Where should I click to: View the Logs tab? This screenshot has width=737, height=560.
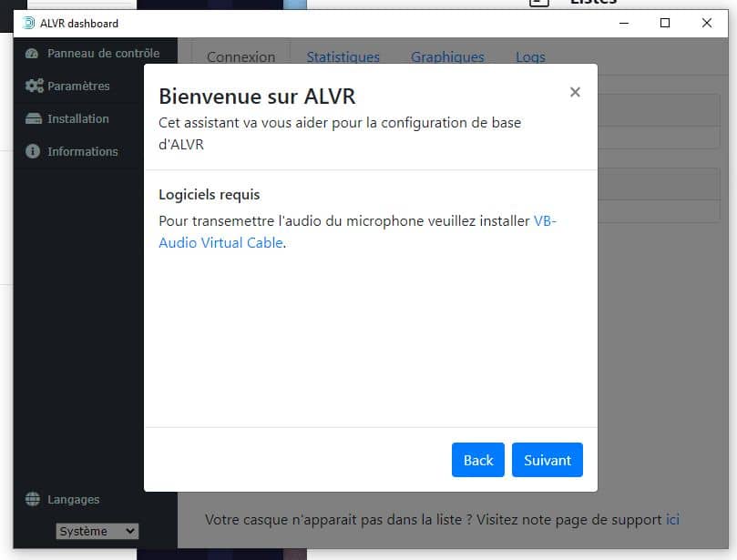531,56
